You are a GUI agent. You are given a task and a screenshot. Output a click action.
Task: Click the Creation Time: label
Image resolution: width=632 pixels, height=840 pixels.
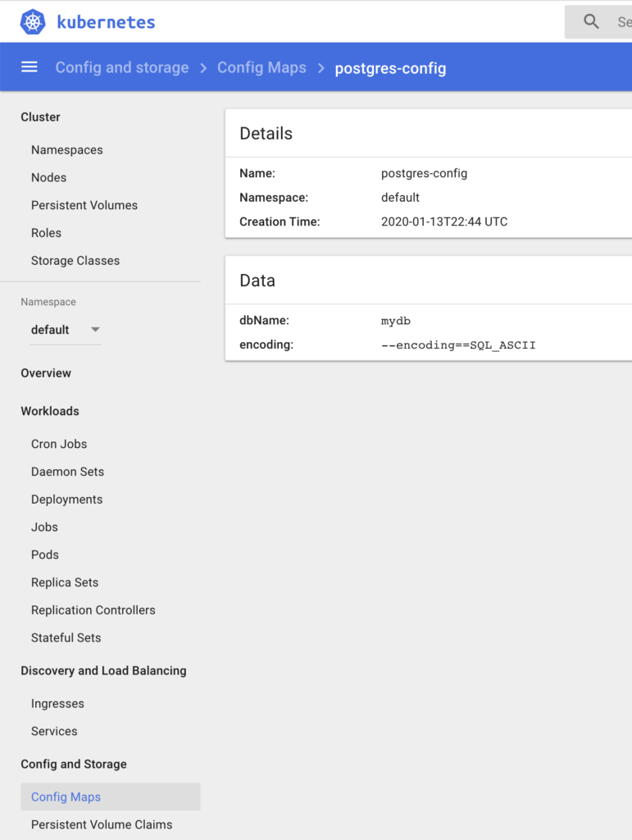pos(280,221)
